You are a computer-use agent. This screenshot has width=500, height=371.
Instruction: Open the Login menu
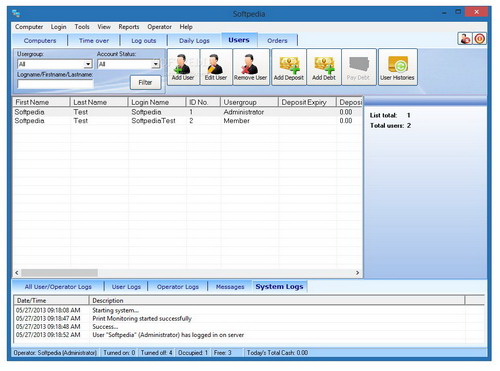click(59, 27)
